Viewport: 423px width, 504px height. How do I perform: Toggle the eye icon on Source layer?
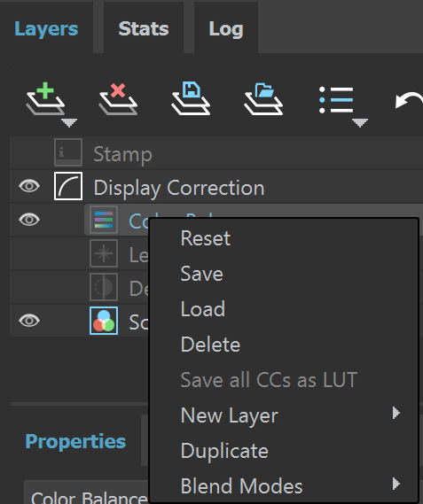pyautogui.click(x=29, y=321)
